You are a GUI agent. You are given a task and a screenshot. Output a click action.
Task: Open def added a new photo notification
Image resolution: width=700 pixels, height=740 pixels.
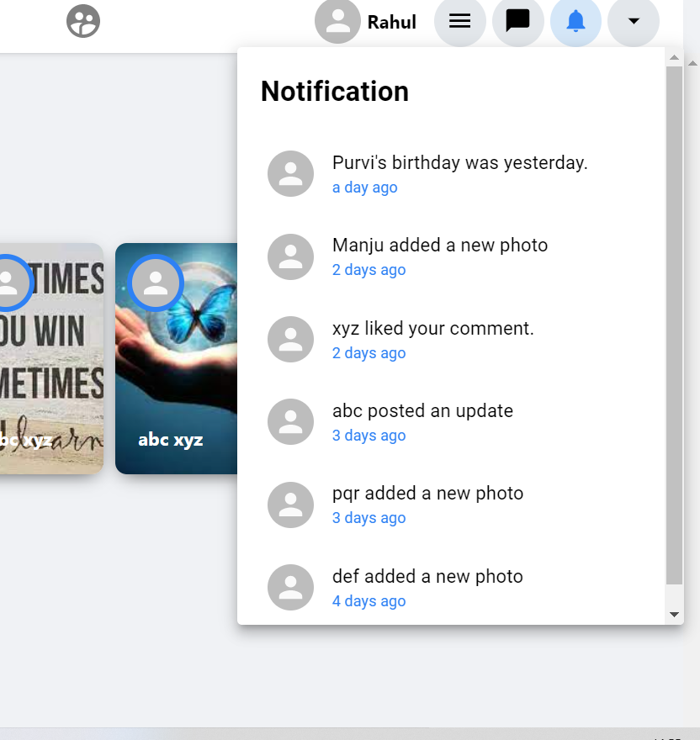tap(451, 588)
